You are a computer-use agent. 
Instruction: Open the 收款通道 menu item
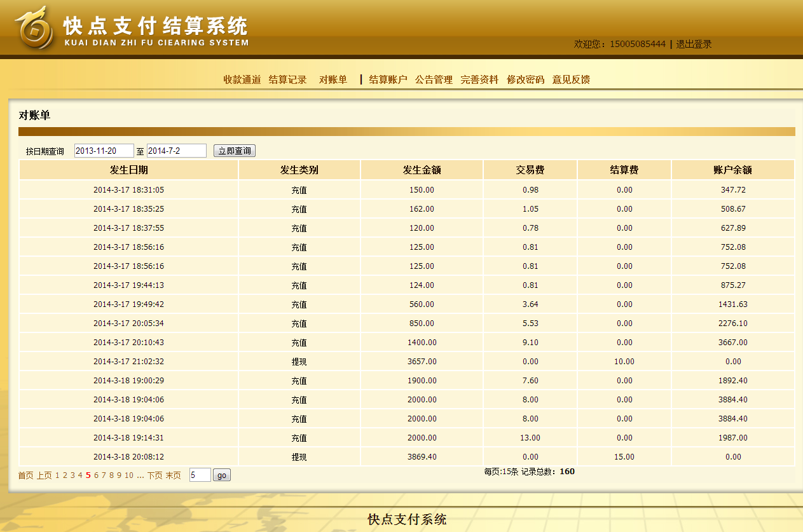tap(242, 79)
